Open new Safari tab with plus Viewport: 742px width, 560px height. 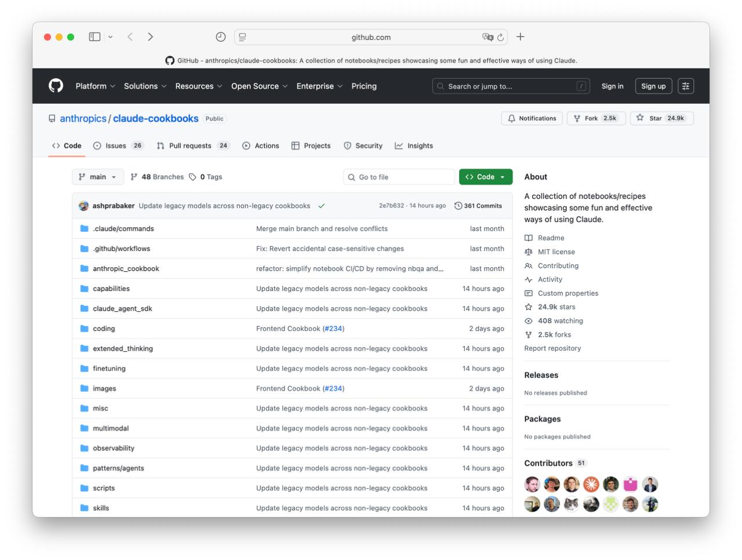(x=521, y=37)
